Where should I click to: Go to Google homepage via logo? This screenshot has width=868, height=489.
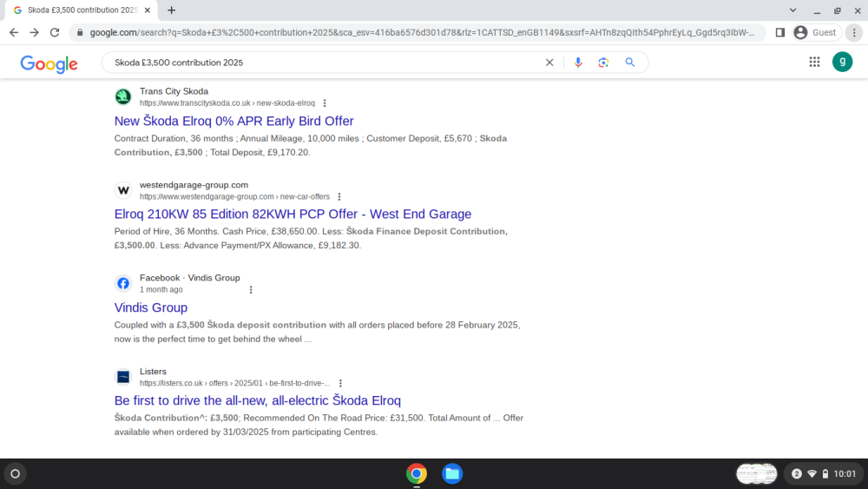[49, 63]
